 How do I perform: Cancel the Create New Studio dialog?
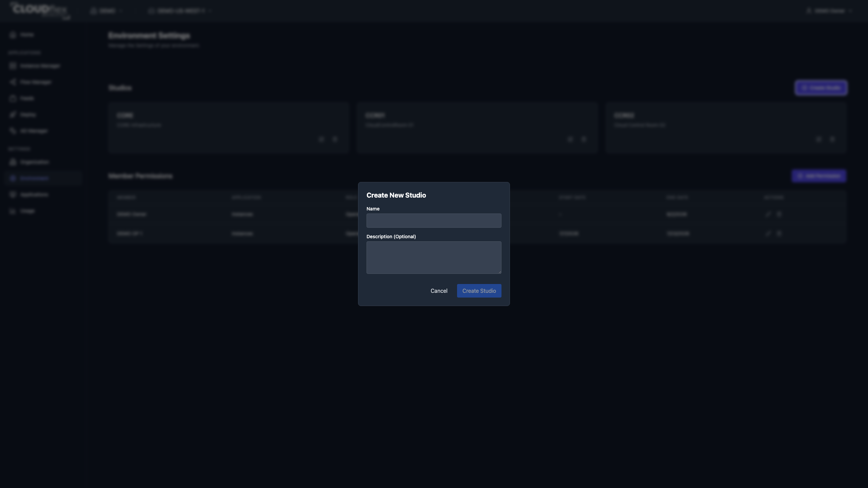(439, 291)
